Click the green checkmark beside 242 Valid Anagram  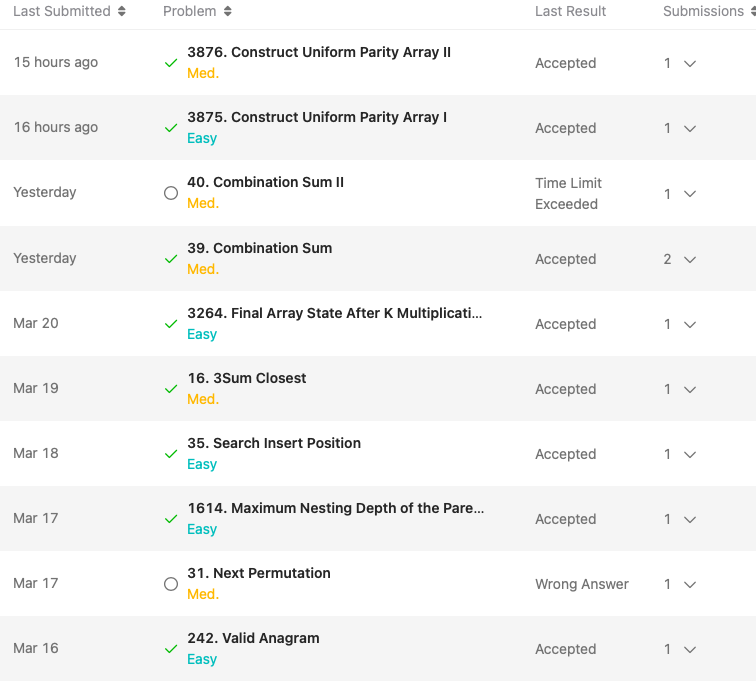171,649
